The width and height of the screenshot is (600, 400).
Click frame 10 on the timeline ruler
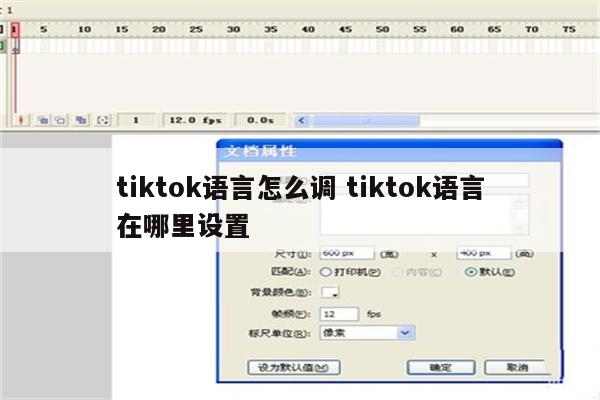pos(84,29)
